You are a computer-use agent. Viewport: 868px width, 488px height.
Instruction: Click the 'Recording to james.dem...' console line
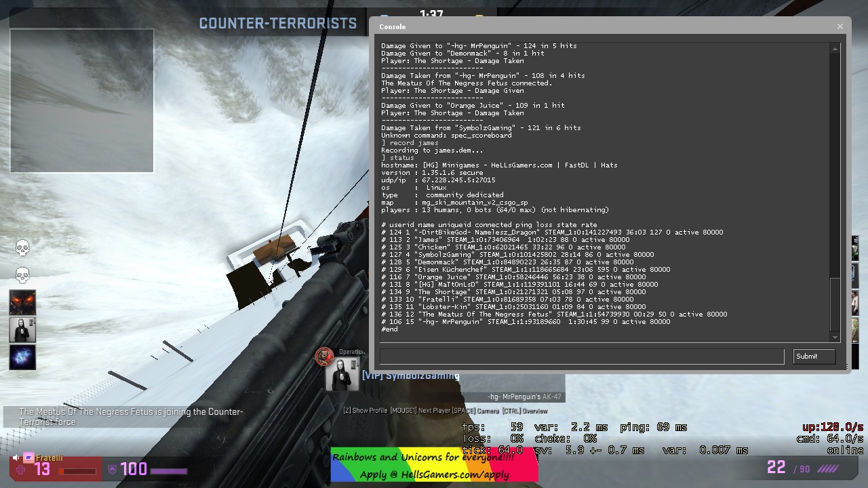pyautogui.click(x=432, y=150)
